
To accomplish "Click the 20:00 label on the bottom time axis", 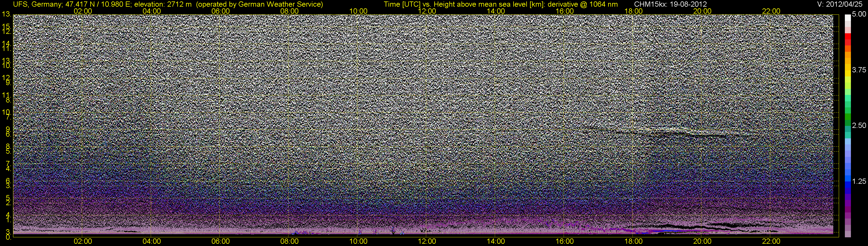I will click(702, 241).
